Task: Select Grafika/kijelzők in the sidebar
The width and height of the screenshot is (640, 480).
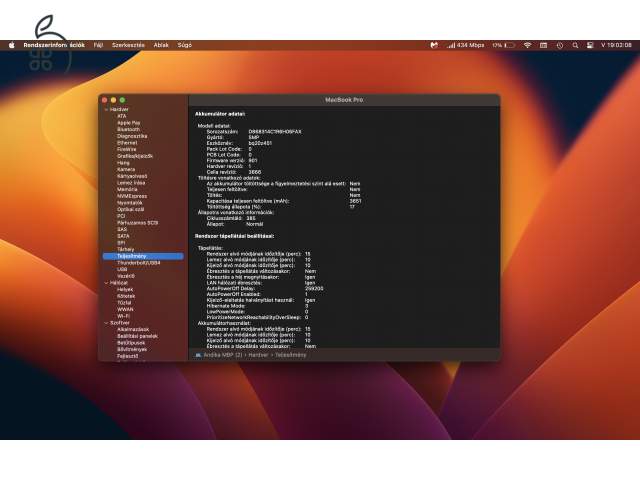Action: click(135, 156)
